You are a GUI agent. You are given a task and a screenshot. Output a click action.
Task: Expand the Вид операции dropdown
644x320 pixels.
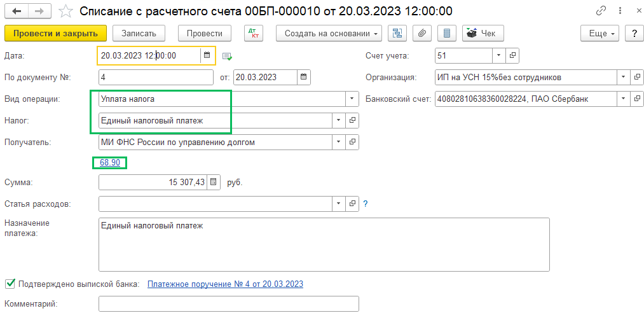(x=352, y=99)
